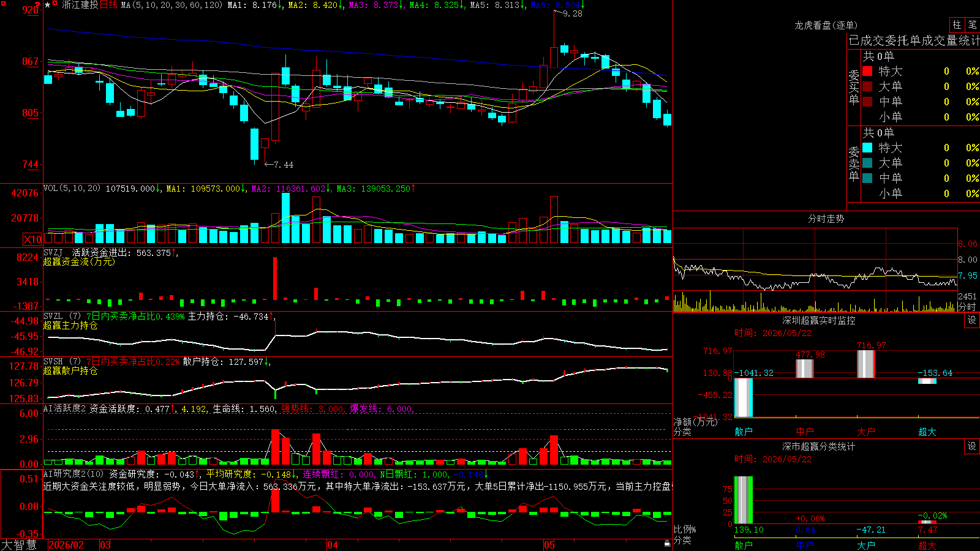Viewport: 980px width, 551px height.
Task: Click the 散户 label in 深市超赢分类统计 chart
Action: click(x=744, y=545)
